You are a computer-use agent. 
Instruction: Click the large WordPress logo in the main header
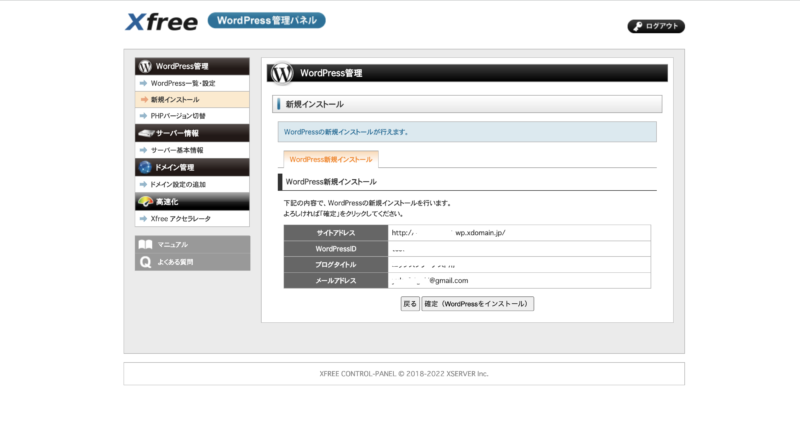[282, 73]
